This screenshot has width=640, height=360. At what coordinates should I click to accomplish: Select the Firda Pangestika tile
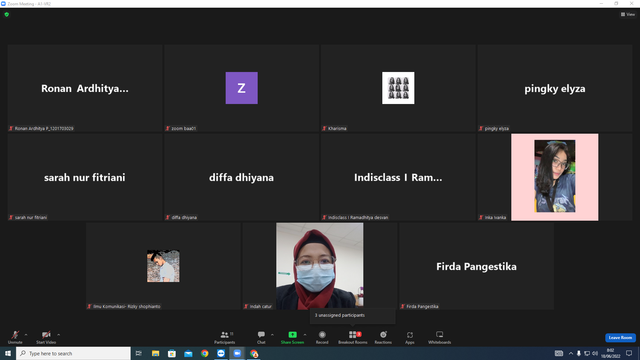click(476, 266)
